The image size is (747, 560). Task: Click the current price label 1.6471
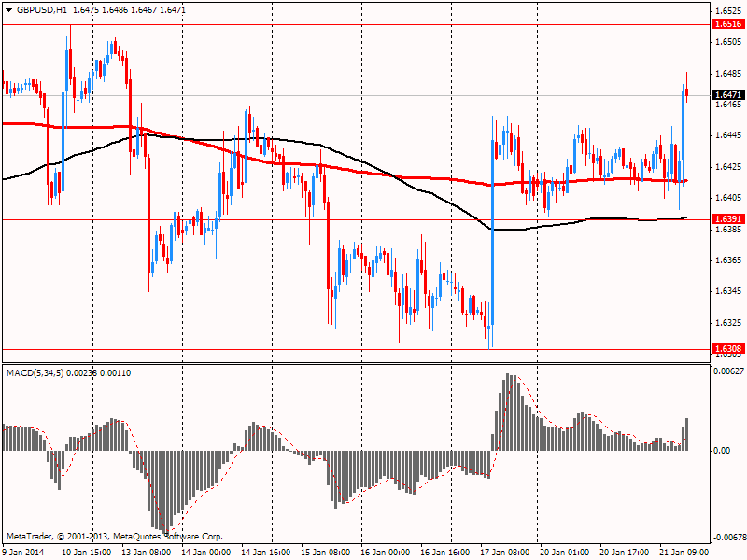click(x=726, y=95)
